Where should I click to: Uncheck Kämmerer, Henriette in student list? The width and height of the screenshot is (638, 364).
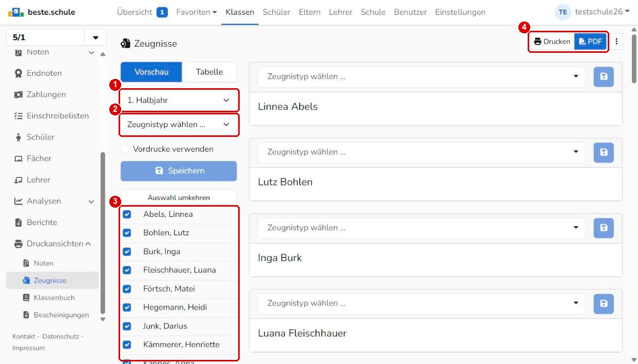pos(127,345)
